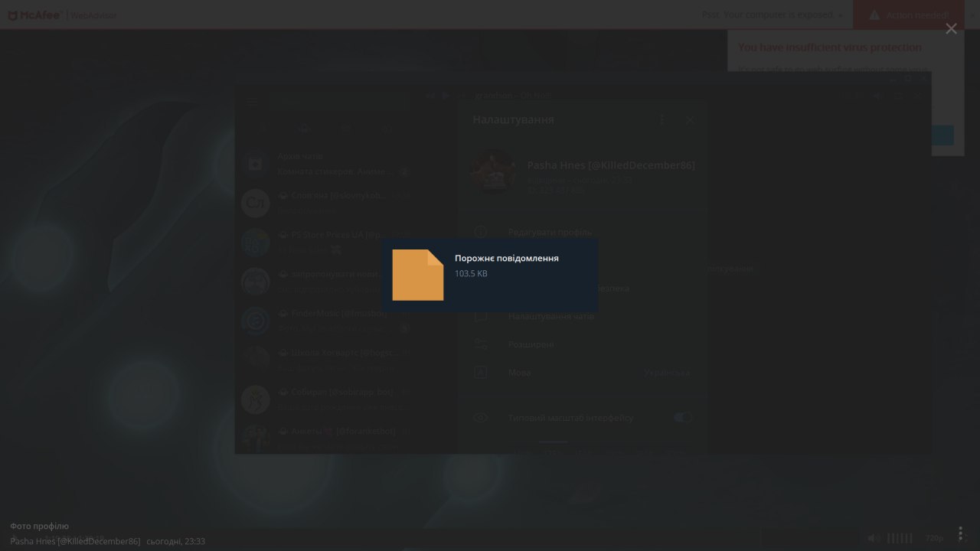Open three-dot menu beside 'Налаштування' title
The width and height of the screenshot is (980, 551).
[662, 120]
